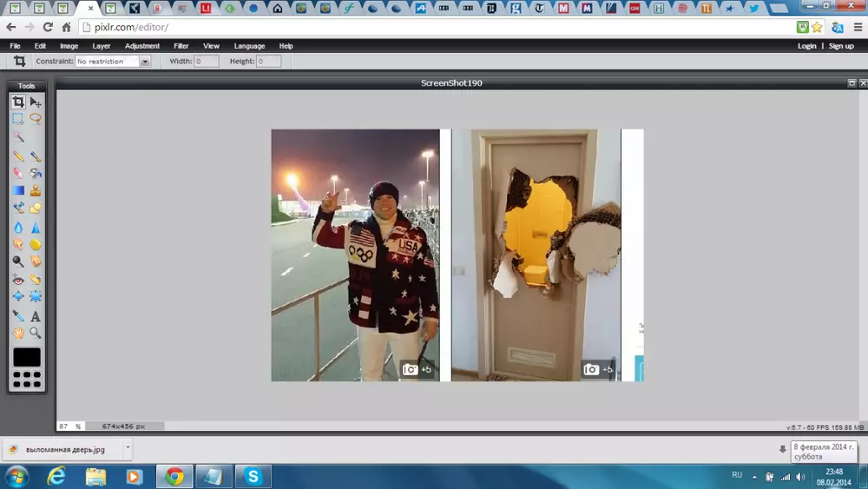Select the Marquee selection tool
The height and width of the screenshot is (489, 868).
coord(18,119)
